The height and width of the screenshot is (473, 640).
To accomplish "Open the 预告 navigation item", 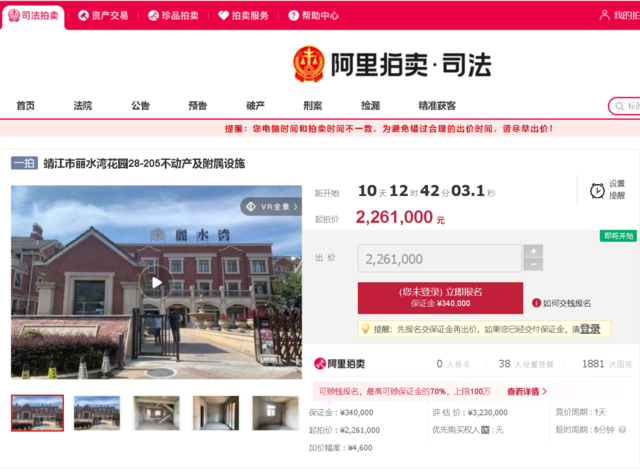I will click(198, 106).
